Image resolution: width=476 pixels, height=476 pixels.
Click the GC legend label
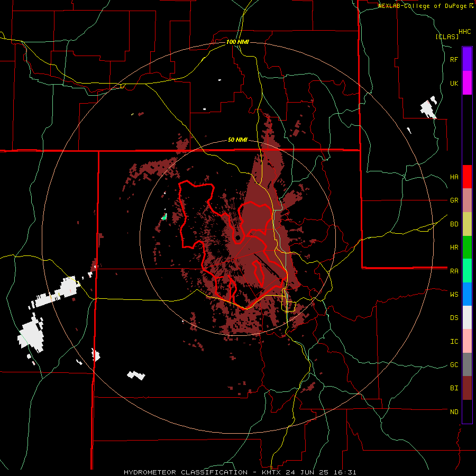click(454, 365)
